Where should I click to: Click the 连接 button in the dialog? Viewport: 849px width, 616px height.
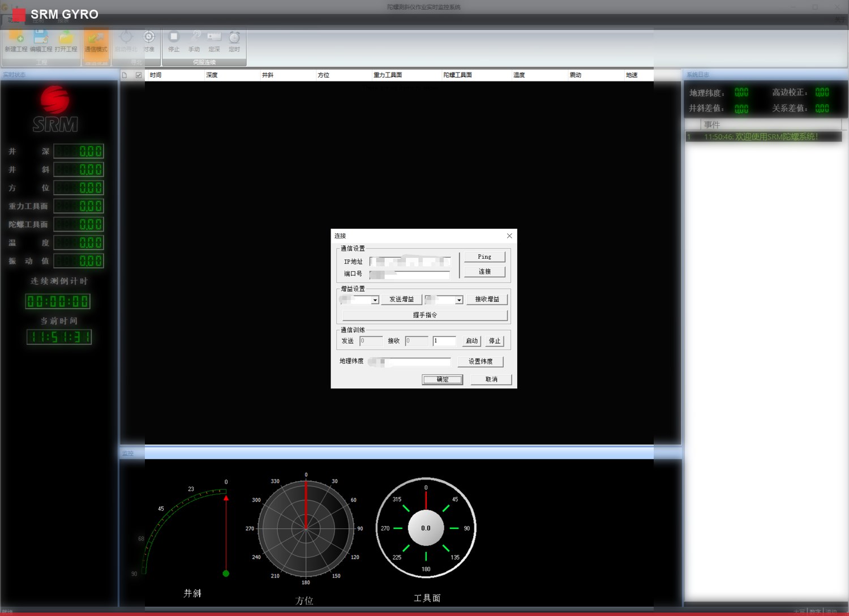tap(484, 271)
